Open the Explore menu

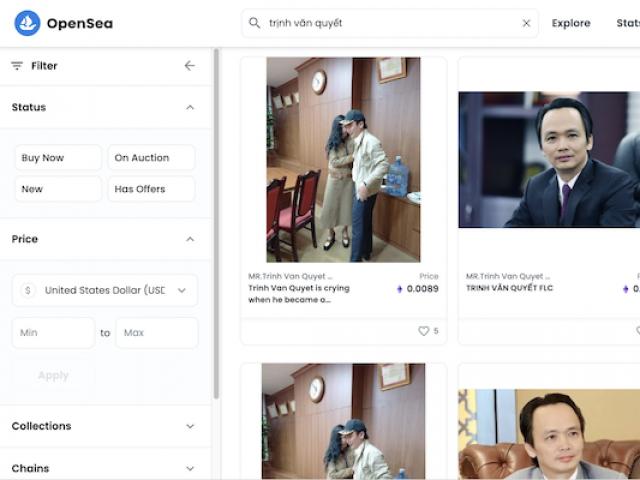pyautogui.click(x=571, y=23)
